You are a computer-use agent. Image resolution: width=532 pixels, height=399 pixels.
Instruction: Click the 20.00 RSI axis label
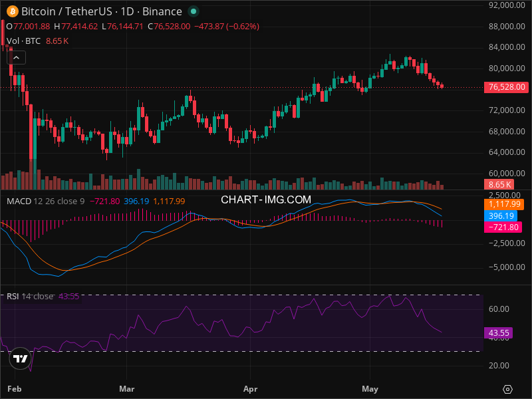tap(499, 366)
